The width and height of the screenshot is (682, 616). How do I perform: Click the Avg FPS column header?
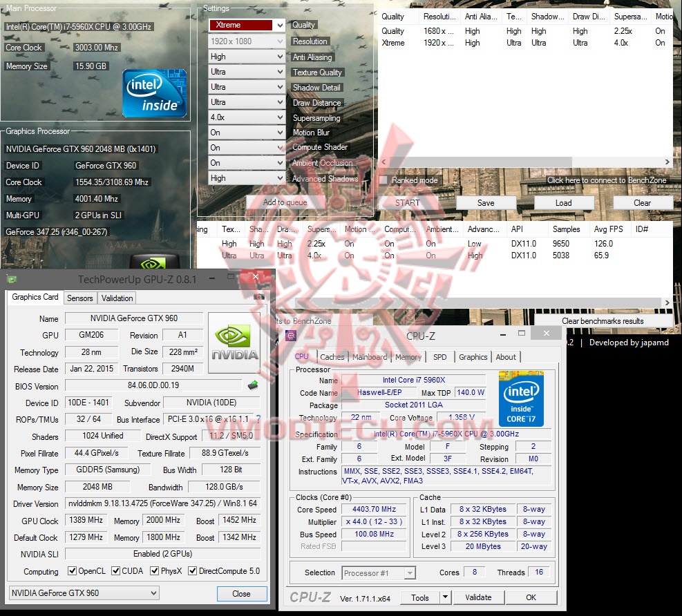click(609, 229)
